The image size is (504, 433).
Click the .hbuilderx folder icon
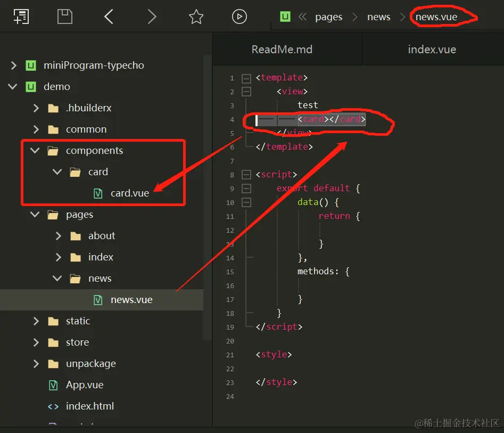click(53, 108)
